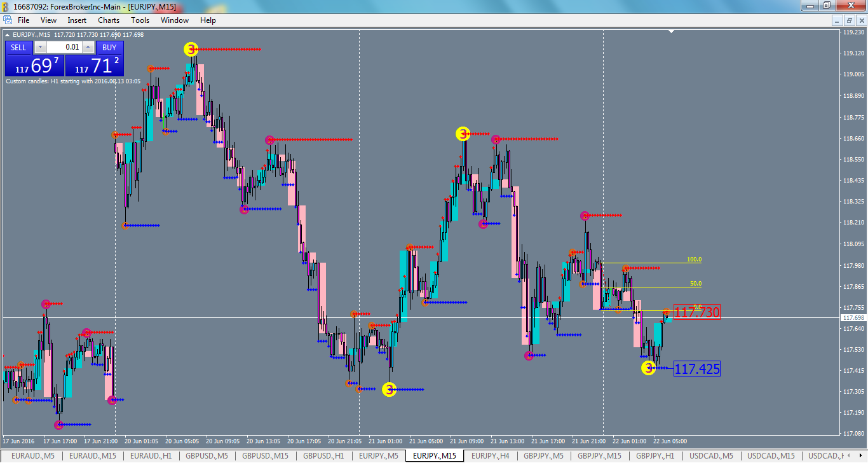Viewport: 868px width, 463px height.
Task: Click the volume decrease arrow beside the lot field
Action: [x=40, y=47]
